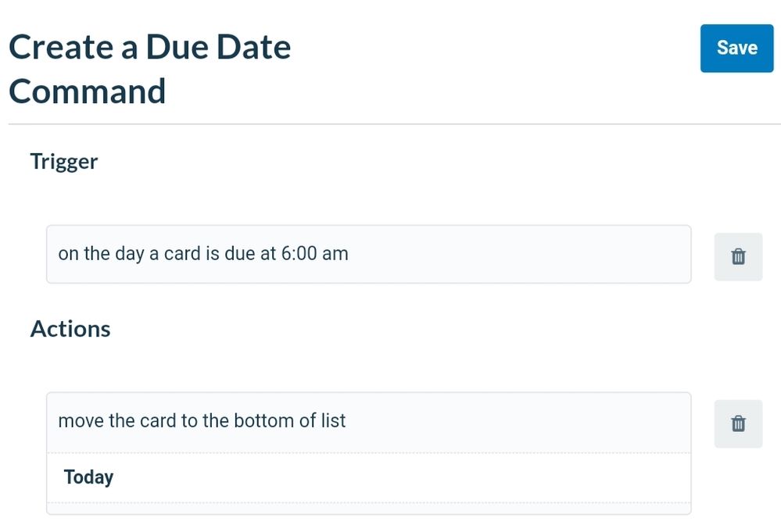The height and width of the screenshot is (532, 781).
Task: Select the 'on the day a card is due' trigger
Action: [368, 255]
